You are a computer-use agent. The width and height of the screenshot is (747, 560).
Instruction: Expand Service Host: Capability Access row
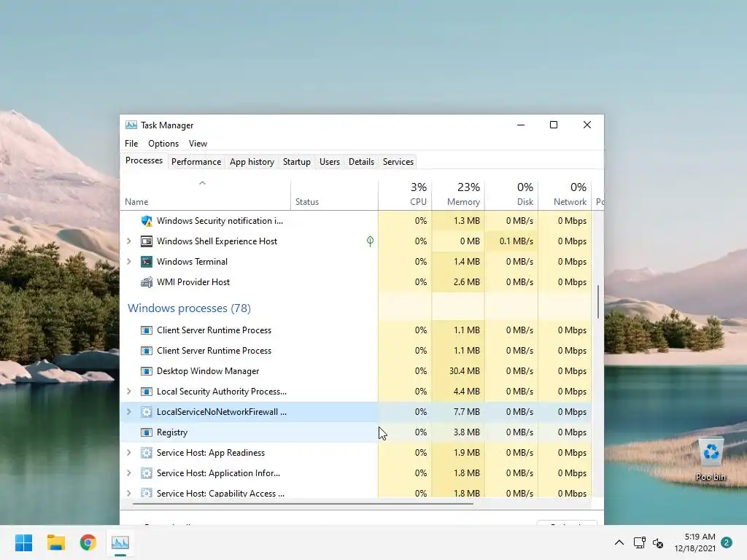coord(128,494)
